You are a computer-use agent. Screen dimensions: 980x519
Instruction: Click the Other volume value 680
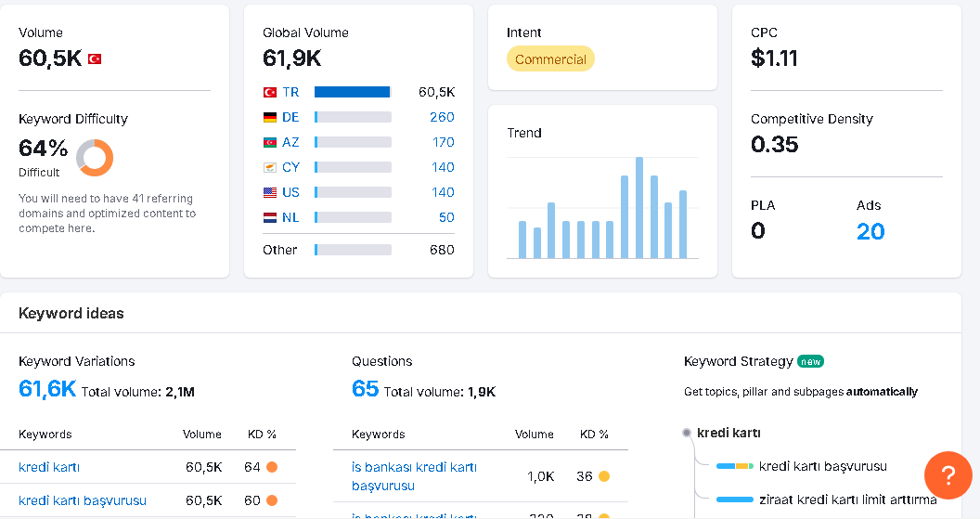(x=442, y=250)
